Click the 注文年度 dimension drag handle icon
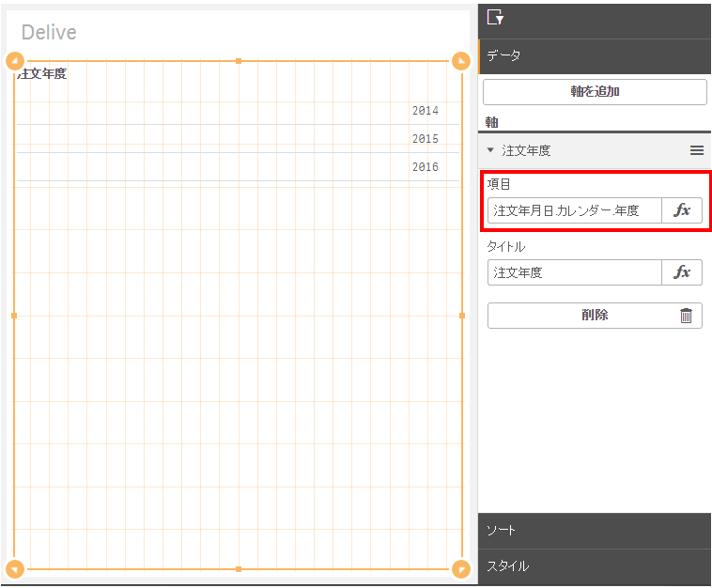Screen dimensions: 712x588 pyautogui.click(x=696, y=150)
